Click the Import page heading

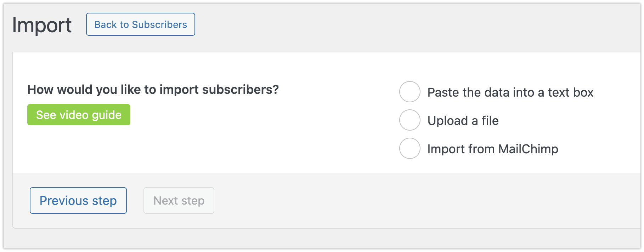tap(42, 25)
